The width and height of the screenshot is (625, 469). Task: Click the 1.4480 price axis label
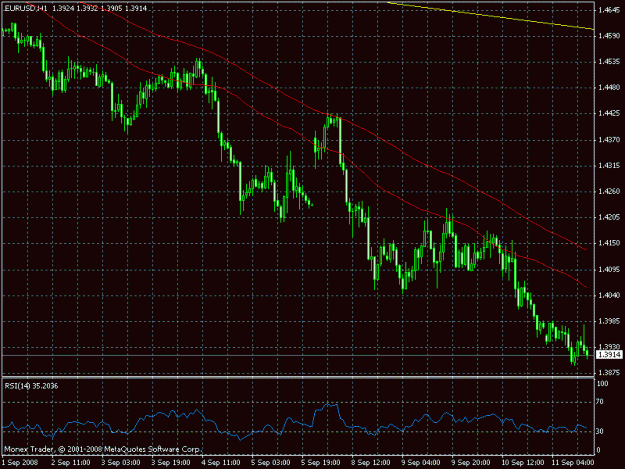coord(610,88)
